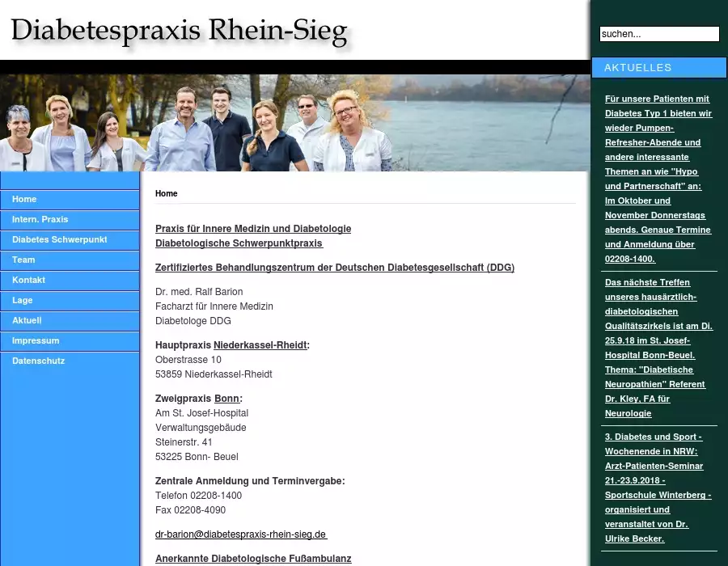Open the Anerkannte Diabetologische Fußambulanz link
Image resolution: width=728 pixels, height=566 pixels.
pyautogui.click(x=253, y=559)
